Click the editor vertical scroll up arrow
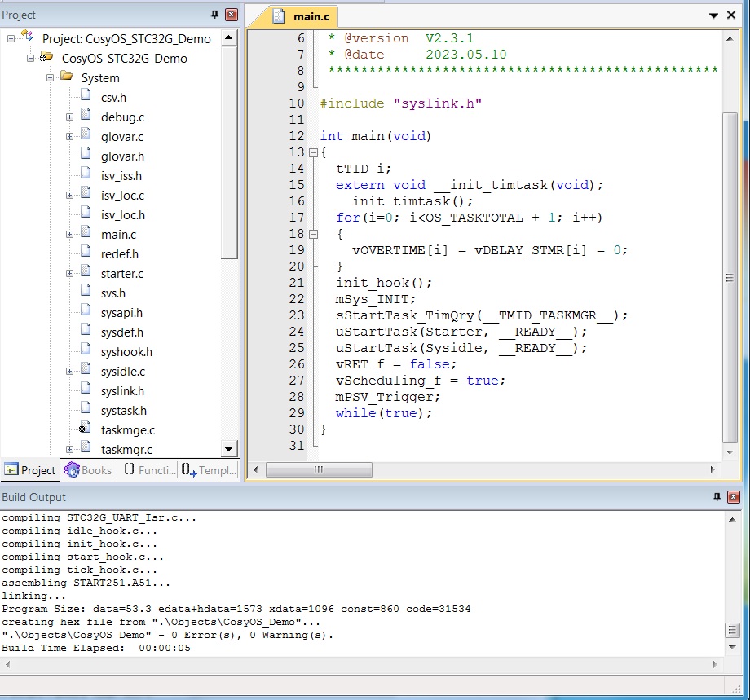The width and height of the screenshot is (750, 700). [x=730, y=39]
